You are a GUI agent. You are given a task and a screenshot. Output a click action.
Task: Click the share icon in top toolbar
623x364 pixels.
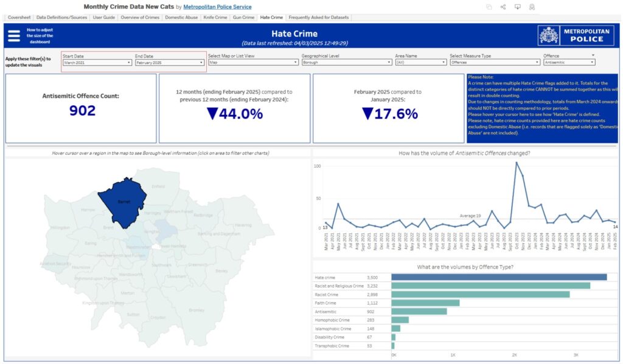(x=503, y=7)
